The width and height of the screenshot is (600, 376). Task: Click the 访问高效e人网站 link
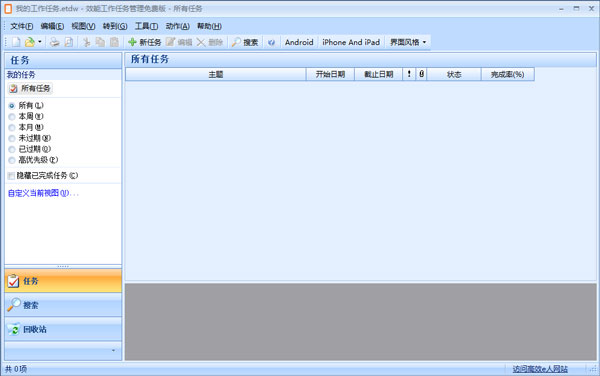click(540, 369)
